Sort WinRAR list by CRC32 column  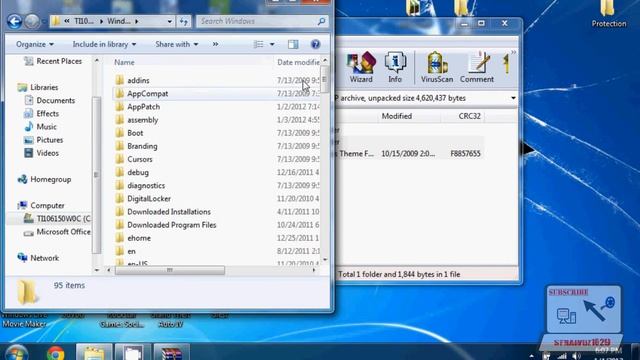(469, 116)
